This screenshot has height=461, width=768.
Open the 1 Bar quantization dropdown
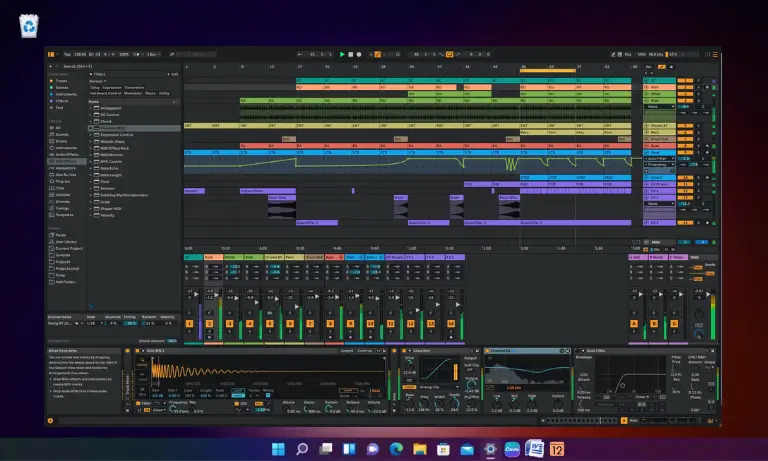click(x=153, y=54)
